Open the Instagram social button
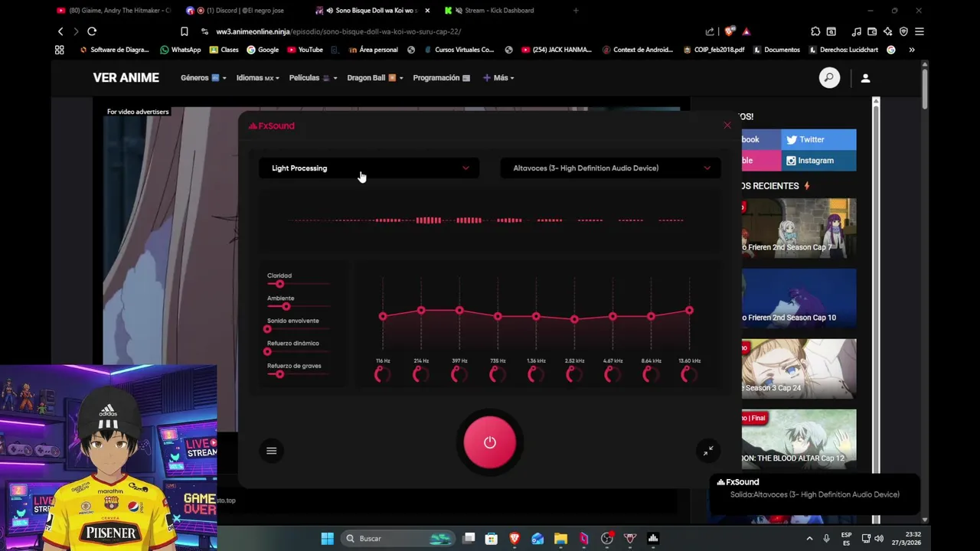The height and width of the screenshot is (551, 980). click(818, 161)
